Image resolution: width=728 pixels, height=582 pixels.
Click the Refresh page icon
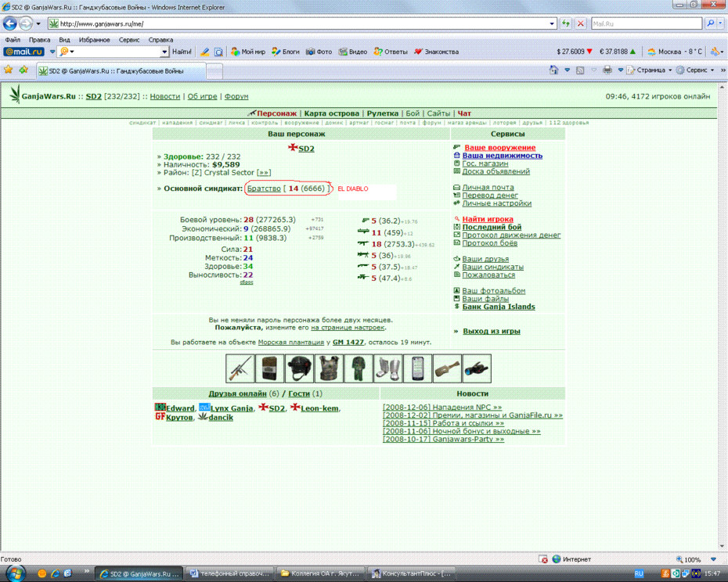565,23
